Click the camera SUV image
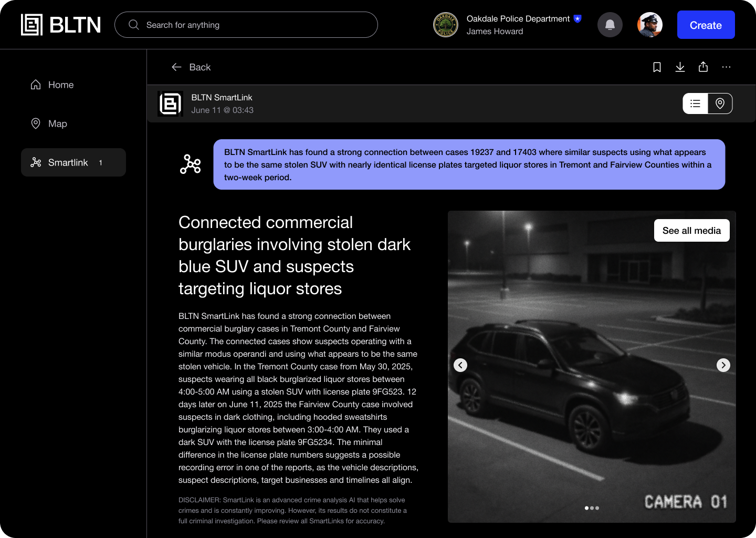 click(592, 367)
